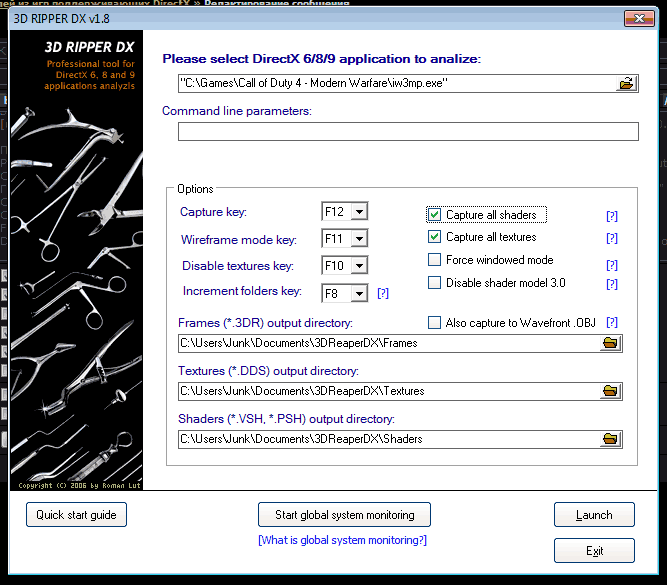Close the 3D Ripper DX window
667x585 pixels.
(x=639, y=18)
